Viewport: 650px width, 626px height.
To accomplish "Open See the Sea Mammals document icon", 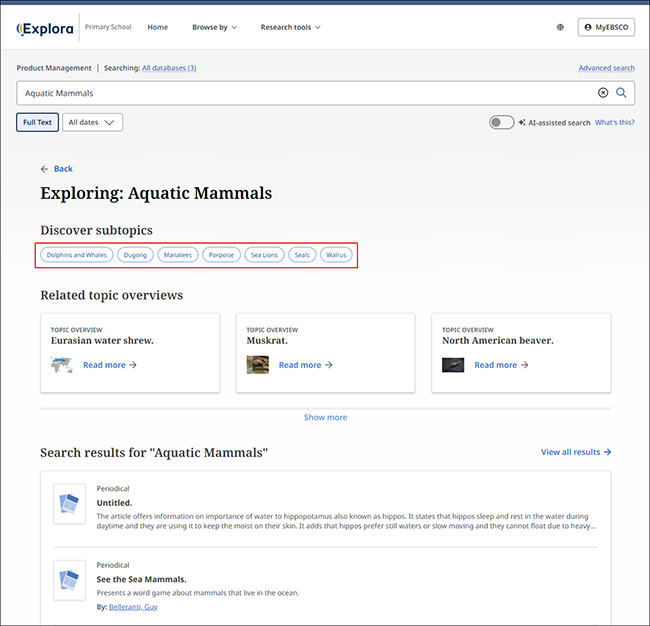I will [x=69, y=580].
